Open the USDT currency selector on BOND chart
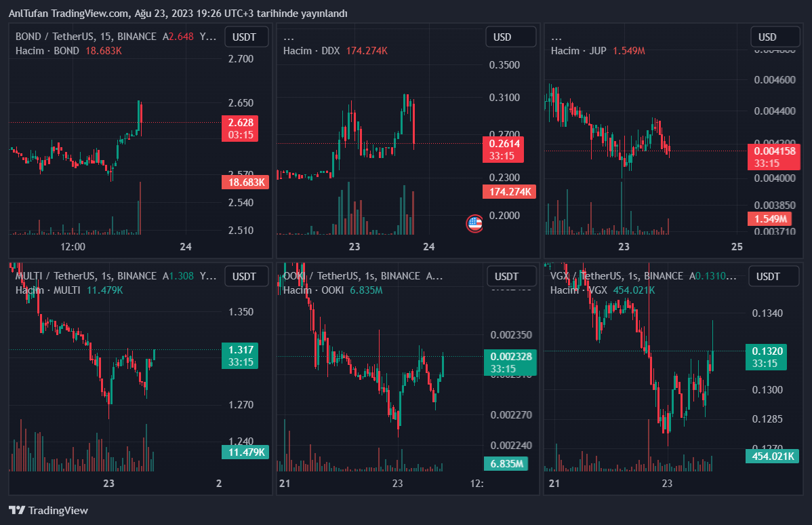Screen dimensions: 812x525 coord(246,37)
